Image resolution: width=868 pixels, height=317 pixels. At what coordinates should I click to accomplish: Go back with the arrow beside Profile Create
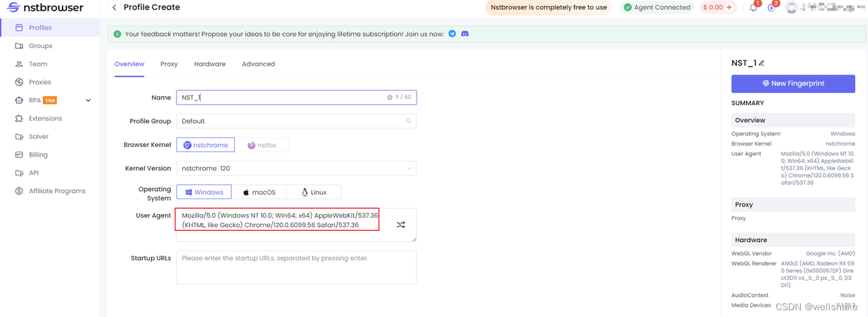pyautogui.click(x=115, y=7)
